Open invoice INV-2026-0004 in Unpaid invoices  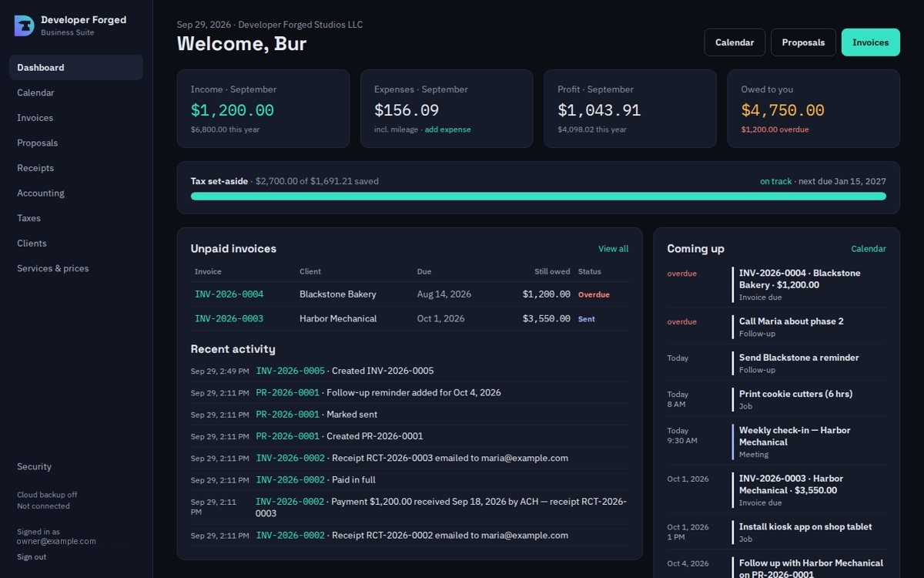229,294
